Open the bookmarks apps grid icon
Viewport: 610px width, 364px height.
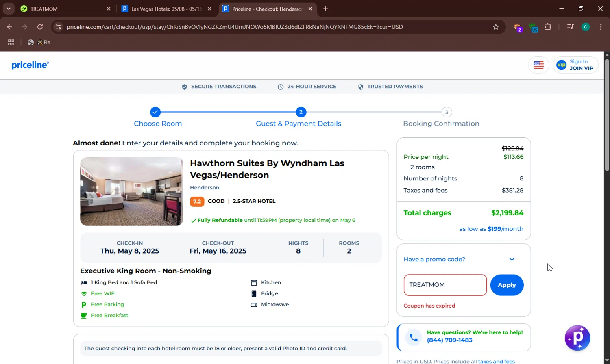point(11,42)
